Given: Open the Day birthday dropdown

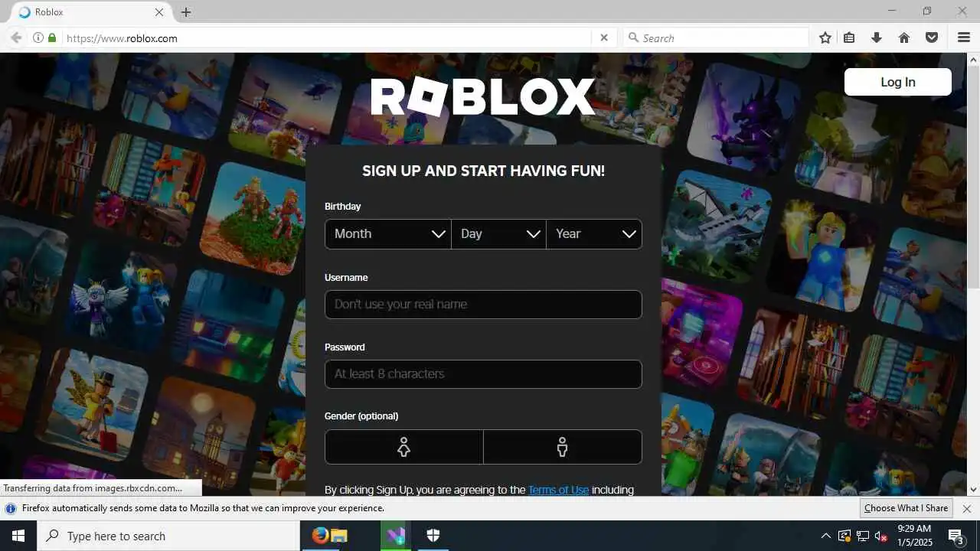Looking at the screenshot, I should point(499,234).
